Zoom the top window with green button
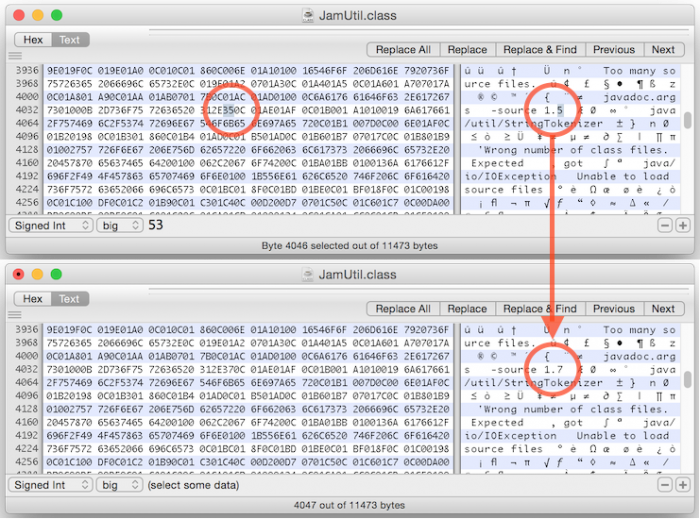700x519 pixels. tap(57, 16)
